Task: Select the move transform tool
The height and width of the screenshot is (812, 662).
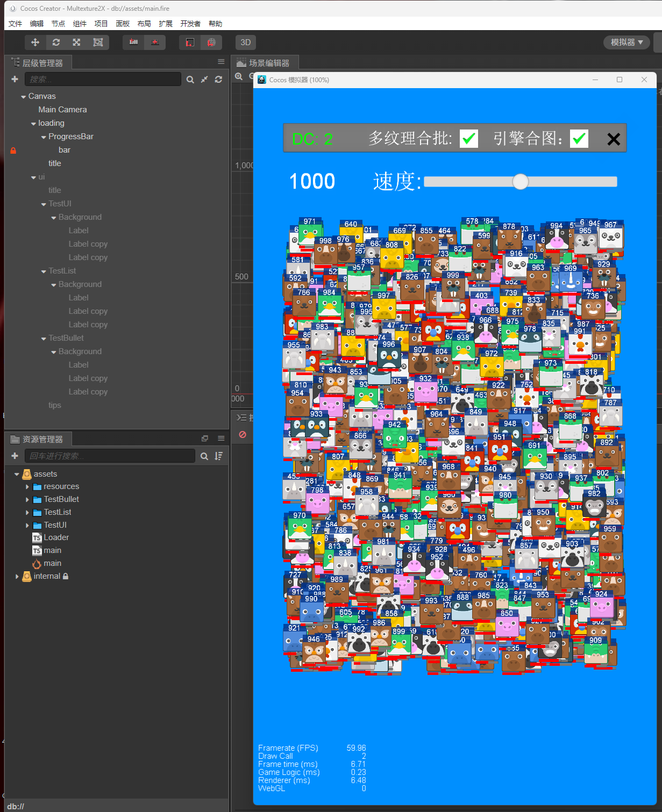Action: tap(35, 42)
